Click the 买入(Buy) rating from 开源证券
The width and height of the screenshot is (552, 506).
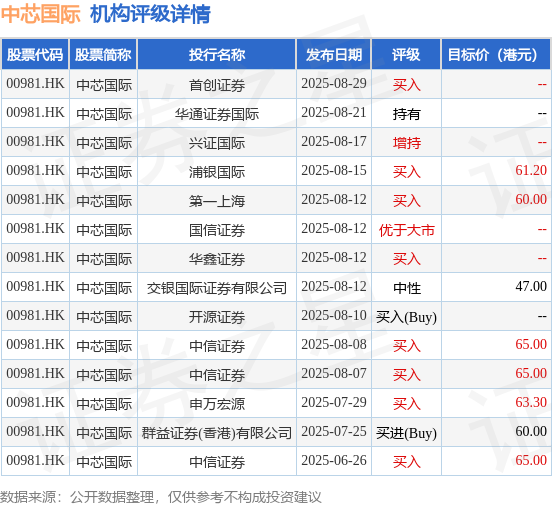406,317
